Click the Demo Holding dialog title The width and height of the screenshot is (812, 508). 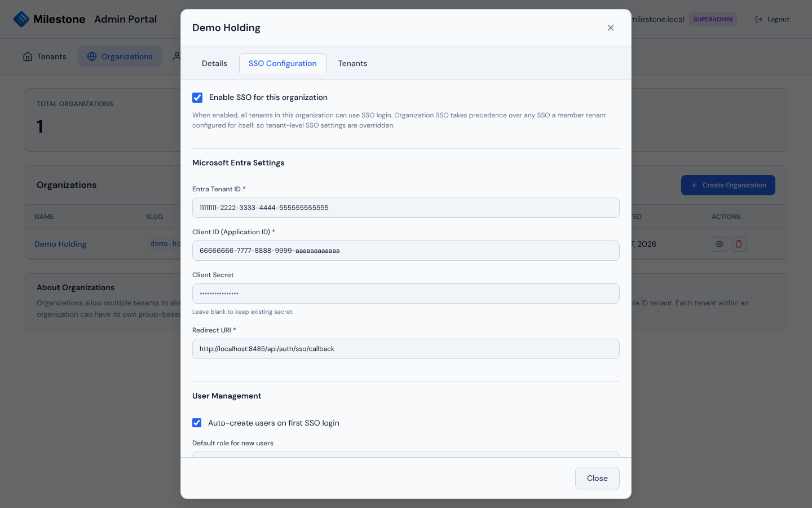[226, 28]
